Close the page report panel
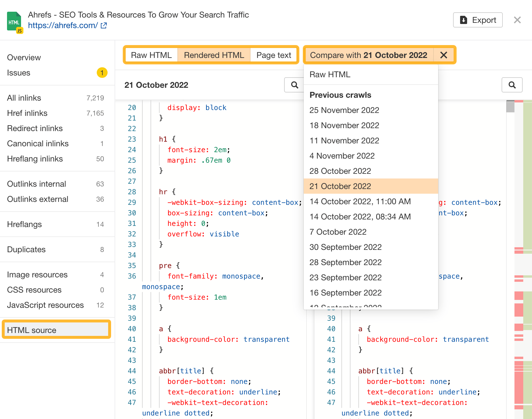This screenshot has height=419, width=532. [x=517, y=20]
